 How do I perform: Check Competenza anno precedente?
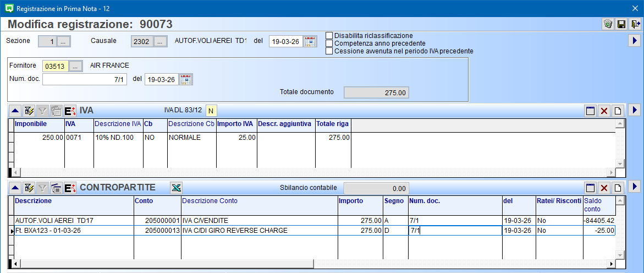[x=330, y=43]
